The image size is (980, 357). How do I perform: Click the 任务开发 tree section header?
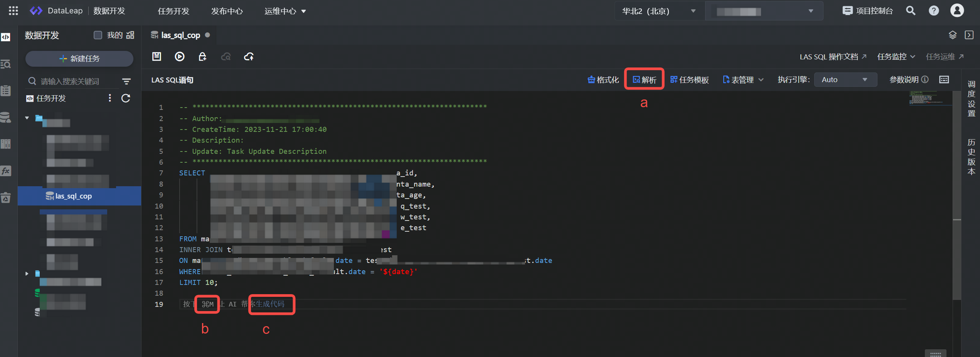click(51, 98)
